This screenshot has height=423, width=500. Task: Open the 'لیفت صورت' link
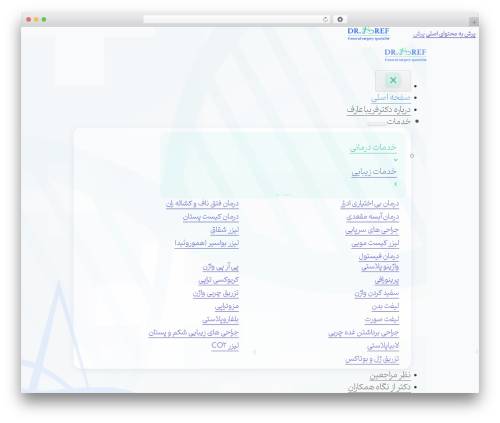click(382, 319)
